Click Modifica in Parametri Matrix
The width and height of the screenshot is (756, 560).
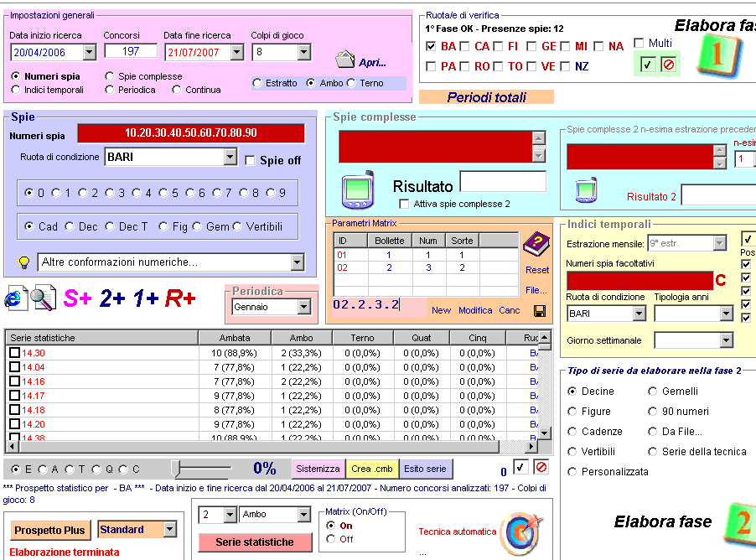(x=475, y=311)
